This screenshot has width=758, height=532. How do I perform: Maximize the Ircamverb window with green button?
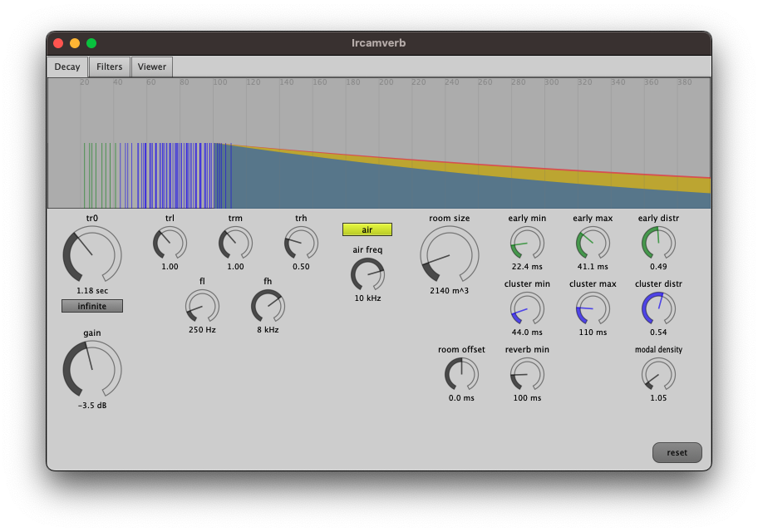point(91,43)
